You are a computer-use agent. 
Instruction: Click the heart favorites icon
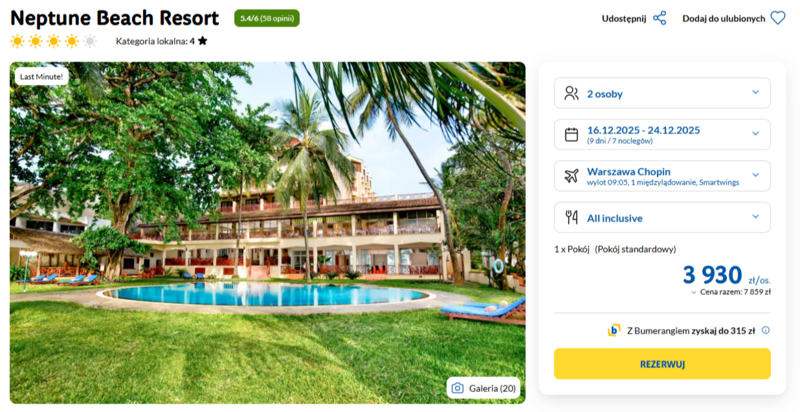(x=778, y=18)
